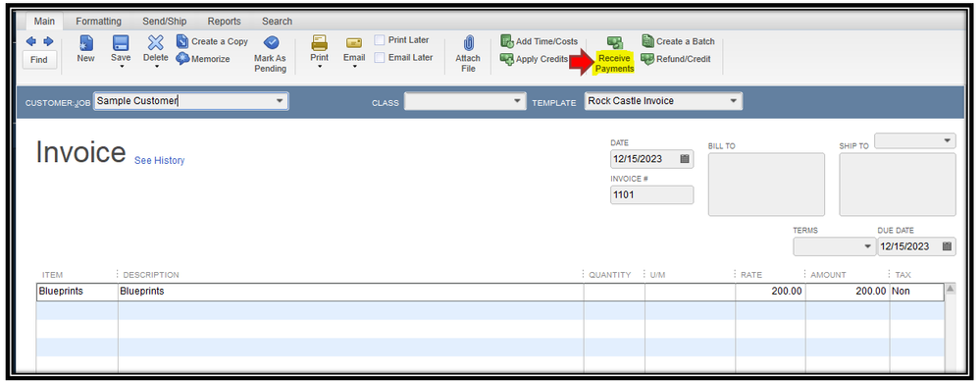This screenshot has width=980, height=381.
Task: Click the 200.00 amount cell
Action: pos(848,292)
